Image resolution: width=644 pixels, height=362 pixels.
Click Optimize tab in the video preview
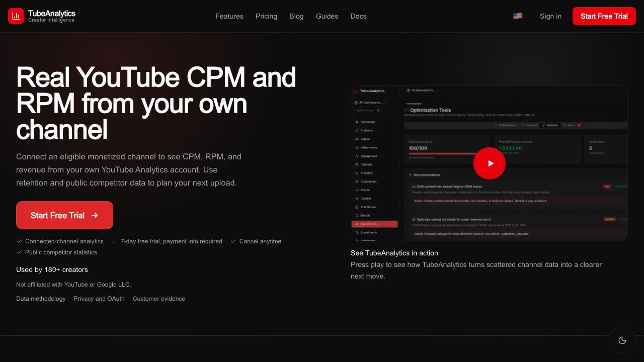pos(550,125)
